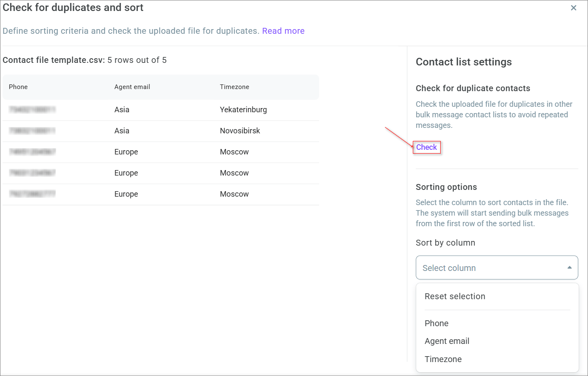Choose Reset selection in the dropdown list

[x=455, y=296]
